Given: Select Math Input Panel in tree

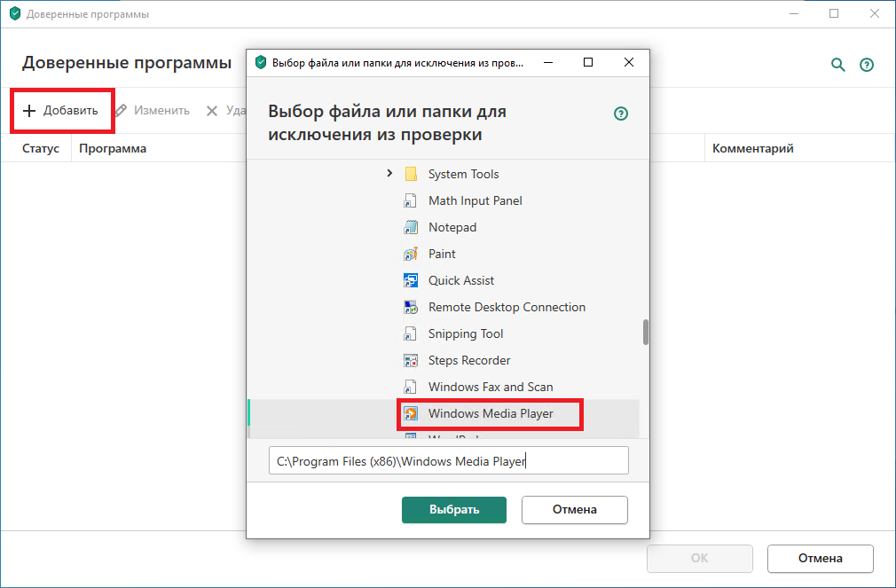Looking at the screenshot, I should coord(475,200).
